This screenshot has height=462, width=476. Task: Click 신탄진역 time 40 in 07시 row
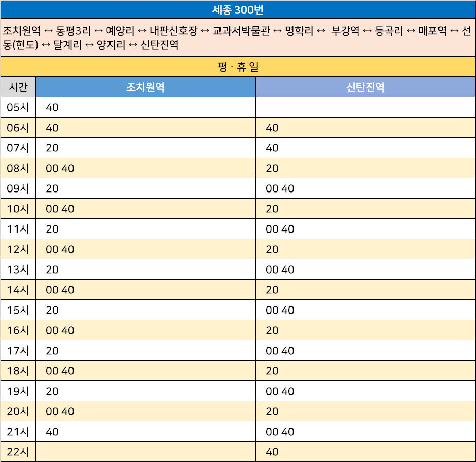(272, 148)
